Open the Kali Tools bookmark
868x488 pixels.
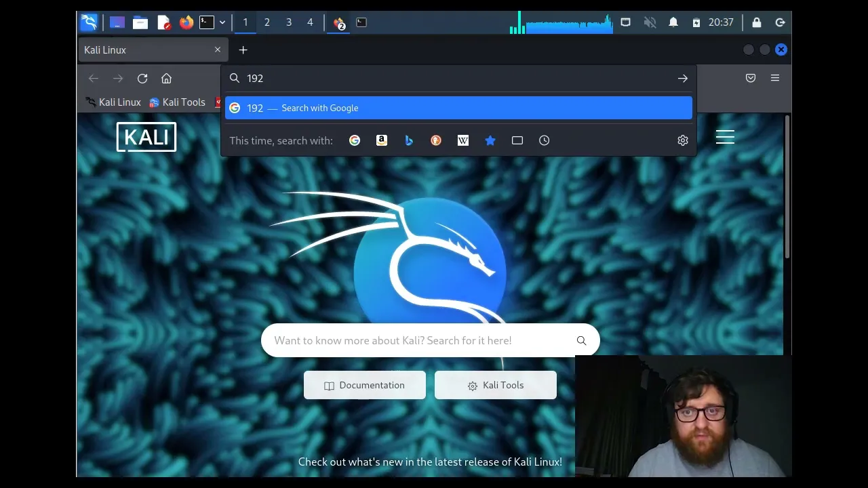click(177, 102)
